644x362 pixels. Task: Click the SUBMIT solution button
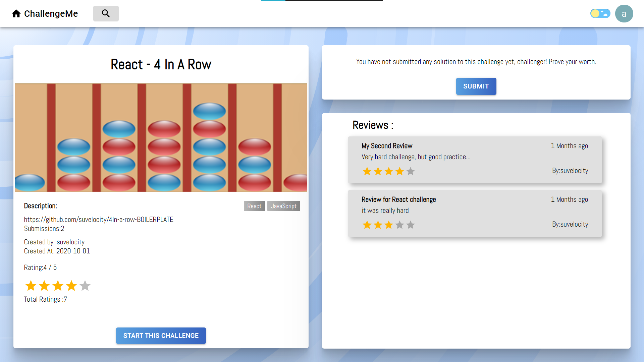coord(476,86)
